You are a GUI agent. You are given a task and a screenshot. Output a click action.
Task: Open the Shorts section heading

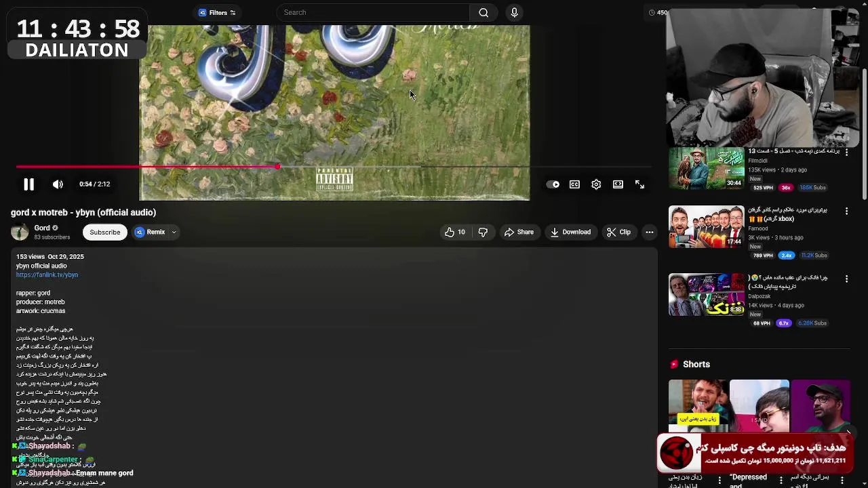click(696, 364)
